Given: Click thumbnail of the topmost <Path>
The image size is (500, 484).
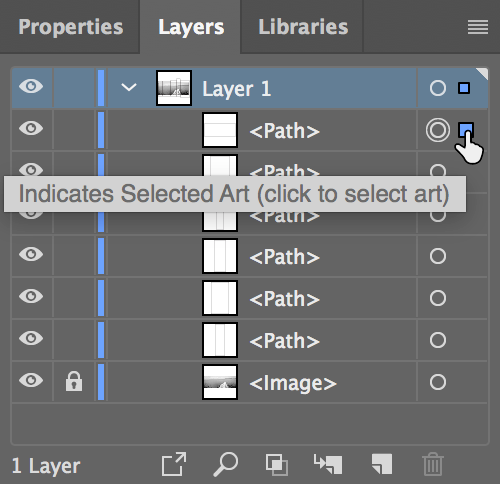Looking at the screenshot, I should click(220, 130).
